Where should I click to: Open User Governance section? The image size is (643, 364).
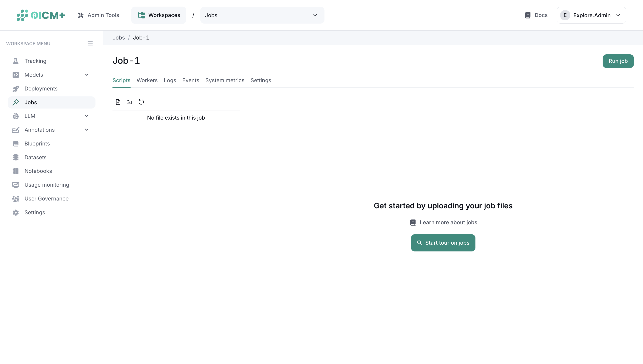tap(47, 199)
